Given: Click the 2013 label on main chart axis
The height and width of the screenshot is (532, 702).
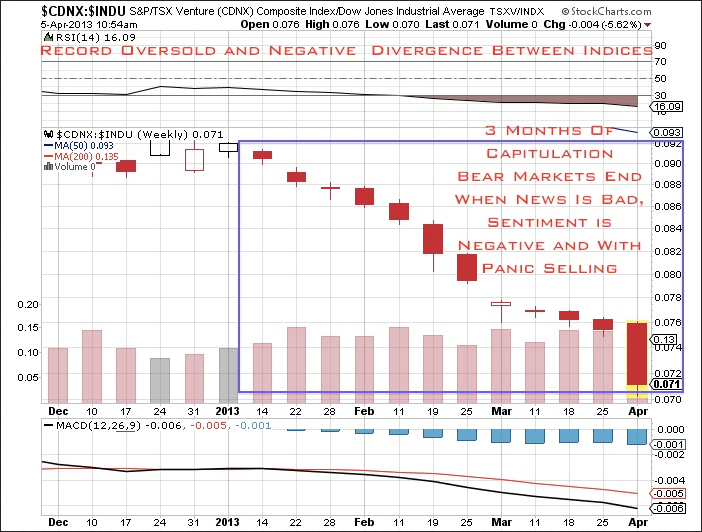Looking at the screenshot, I should [x=227, y=411].
